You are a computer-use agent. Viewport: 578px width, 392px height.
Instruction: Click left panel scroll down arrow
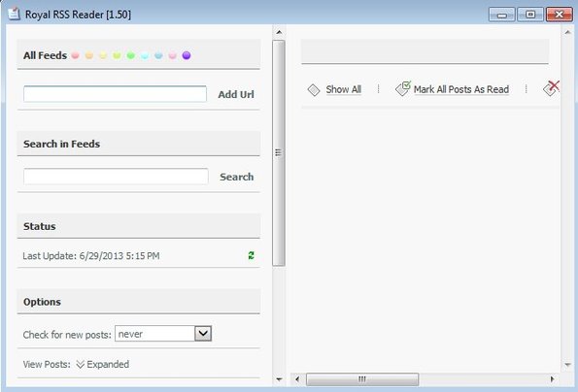tap(279, 379)
